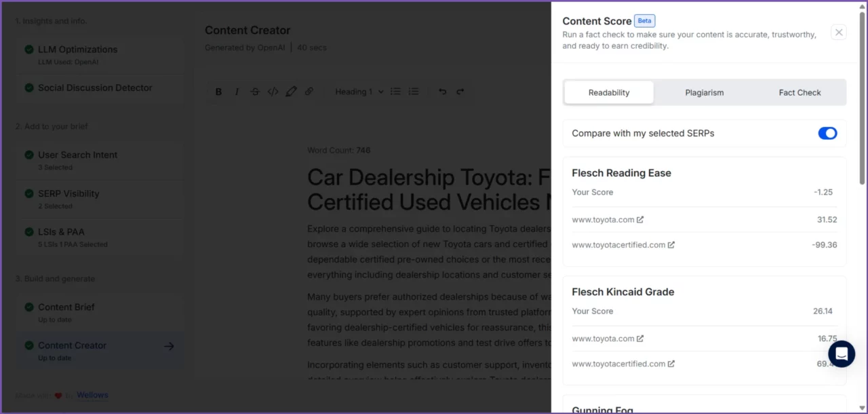Viewport: 868px width, 414px height.
Task: Open www.toyotacertified.com link under Flesch Kincaid Grade
Action: point(623,364)
